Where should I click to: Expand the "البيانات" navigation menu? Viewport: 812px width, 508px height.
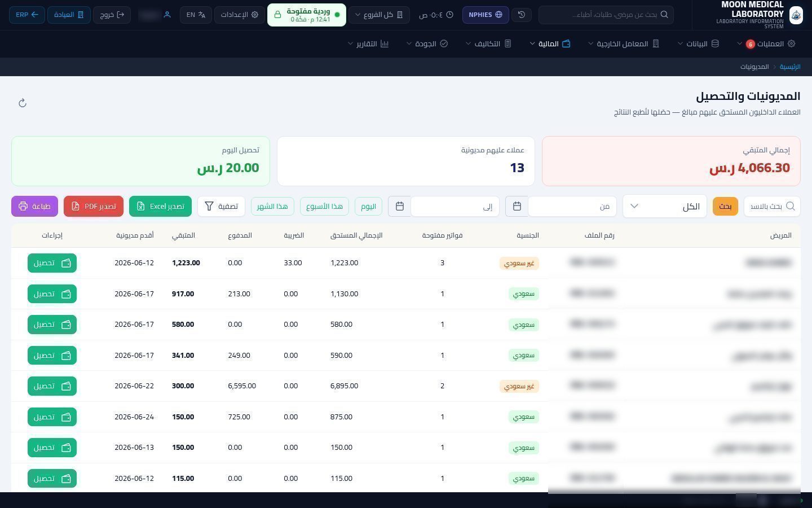point(698,43)
